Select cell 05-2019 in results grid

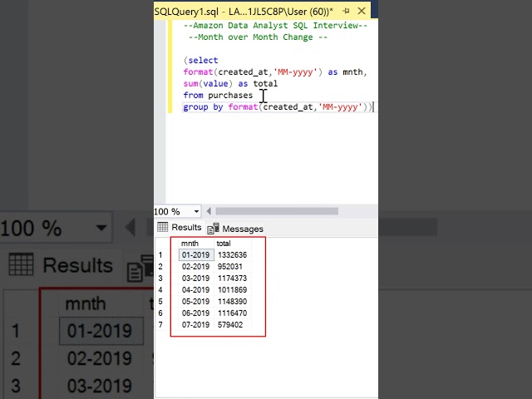pos(196,301)
